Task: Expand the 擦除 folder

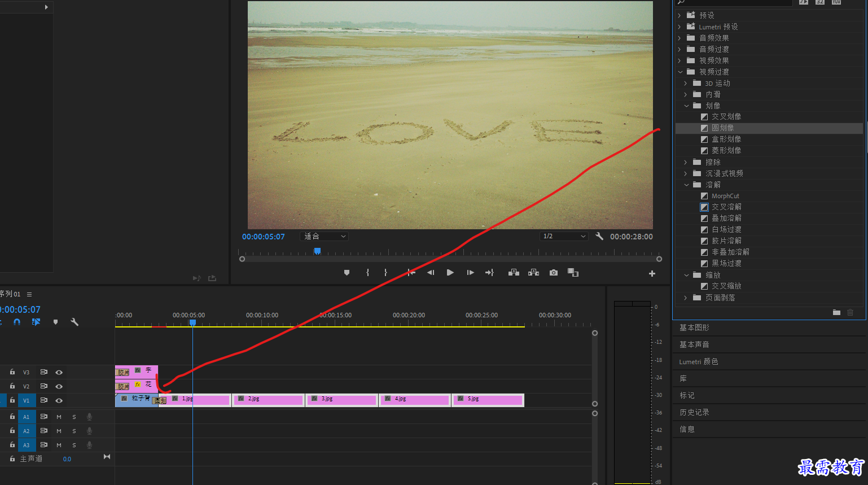Action: (686, 162)
